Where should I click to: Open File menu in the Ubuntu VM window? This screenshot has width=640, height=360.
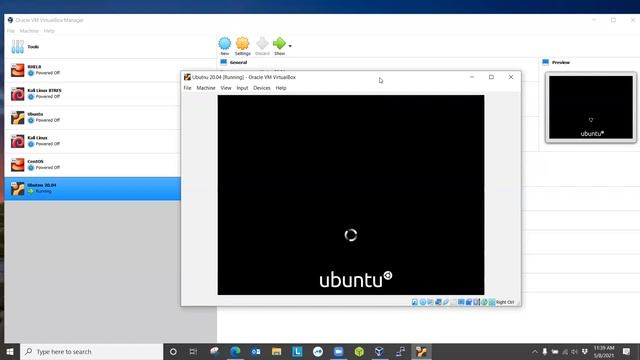pyautogui.click(x=187, y=88)
